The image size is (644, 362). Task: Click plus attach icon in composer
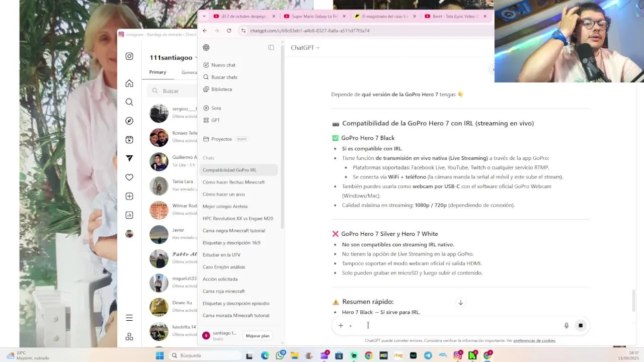tap(341, 326)
